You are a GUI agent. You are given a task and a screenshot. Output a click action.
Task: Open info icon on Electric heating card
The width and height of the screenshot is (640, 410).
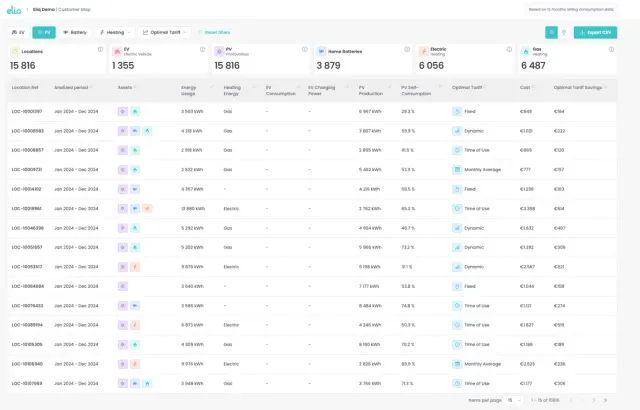pos(509,49)
